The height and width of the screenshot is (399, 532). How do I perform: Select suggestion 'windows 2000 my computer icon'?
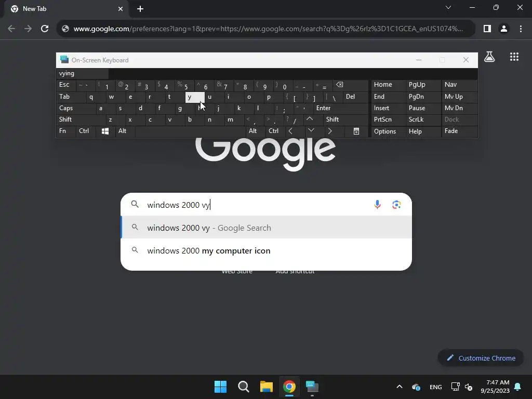point(267,250)
